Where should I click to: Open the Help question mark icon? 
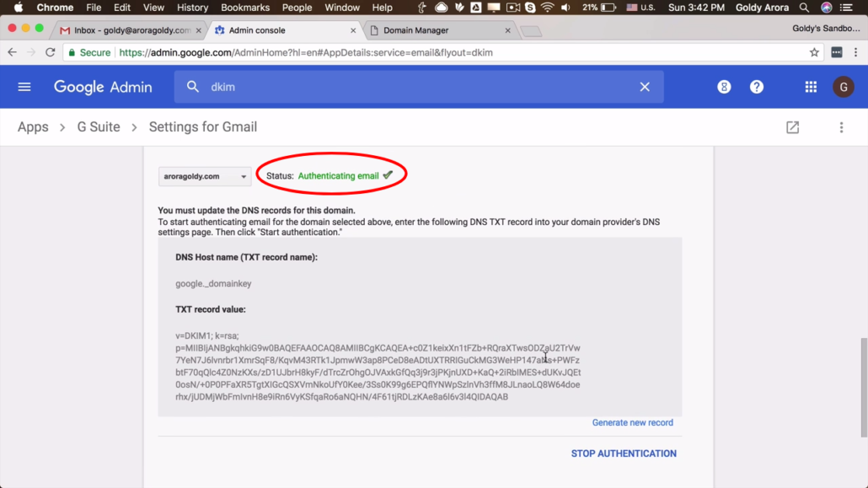click(757, 87)
